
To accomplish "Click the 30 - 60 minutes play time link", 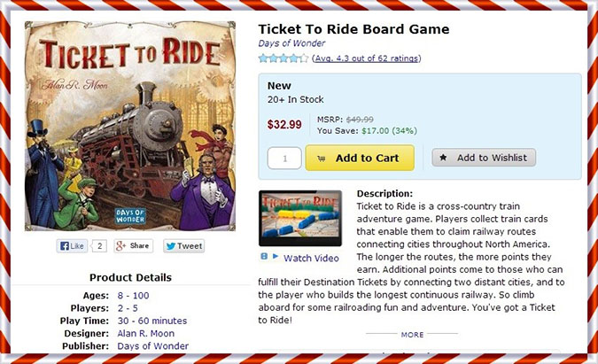I will tap(151, 320).
